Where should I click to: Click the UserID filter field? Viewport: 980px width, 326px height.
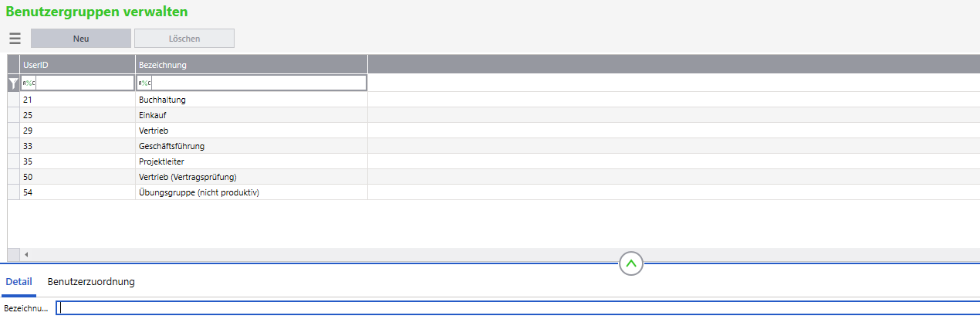coord(85,83)
